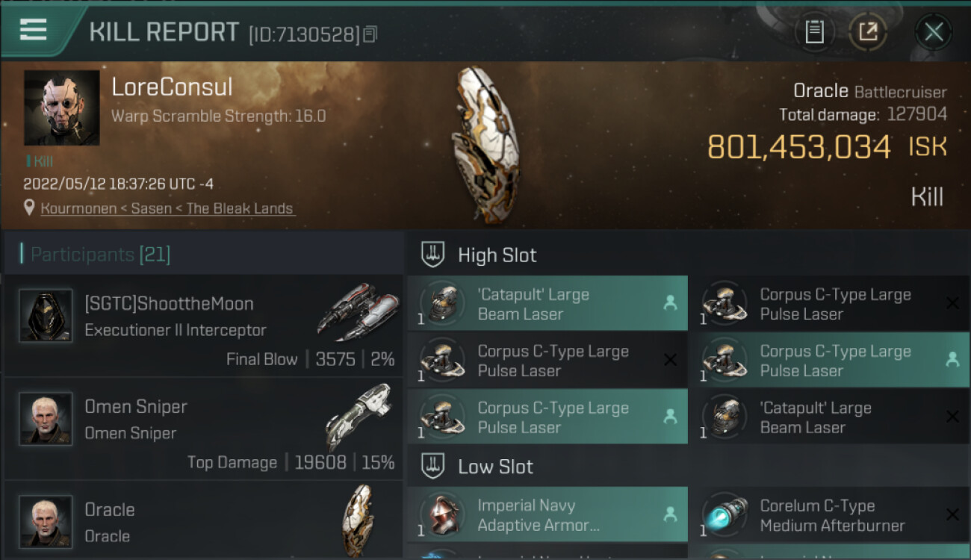971x560 pixels.
Task: Open the dropped-item icon on 'Catapult' laser
Action: coord(670,304)
